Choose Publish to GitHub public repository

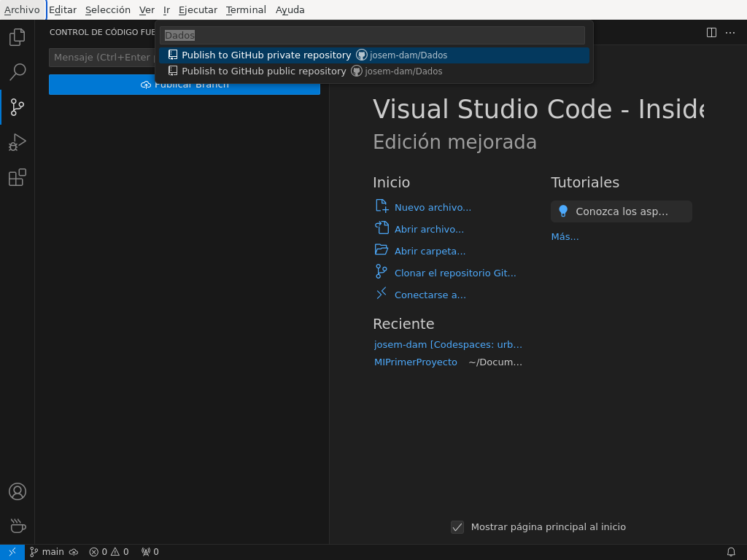pos(374,71)
